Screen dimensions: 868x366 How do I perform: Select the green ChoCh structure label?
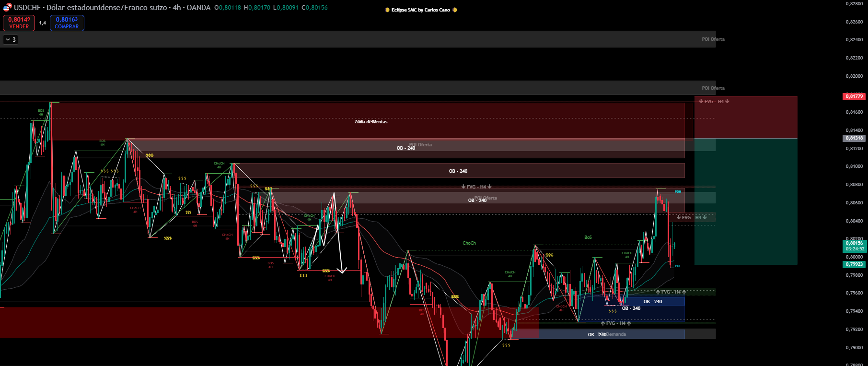point(469,243)
